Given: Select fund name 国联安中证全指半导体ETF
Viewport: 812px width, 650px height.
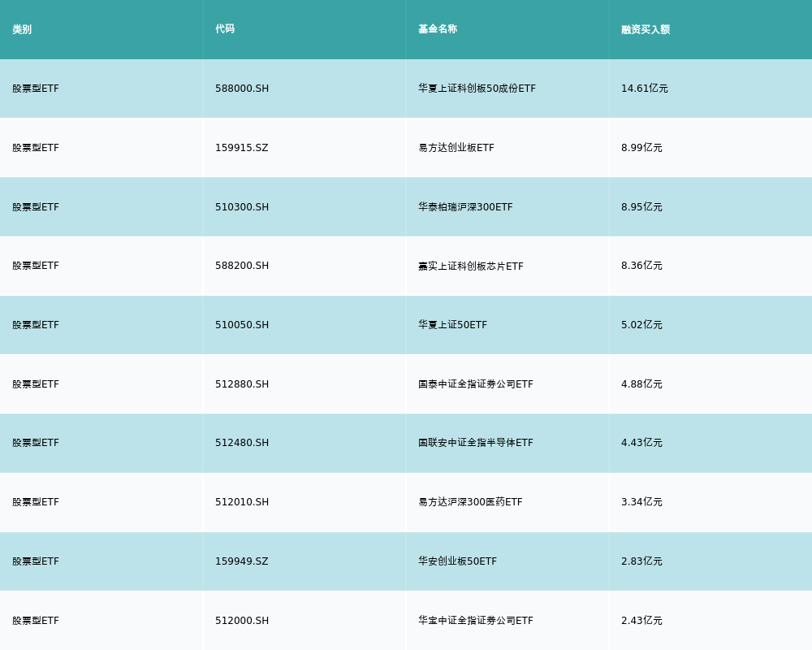Looking at the screenshot, I should pyautogui.click(x=475, y=443).
